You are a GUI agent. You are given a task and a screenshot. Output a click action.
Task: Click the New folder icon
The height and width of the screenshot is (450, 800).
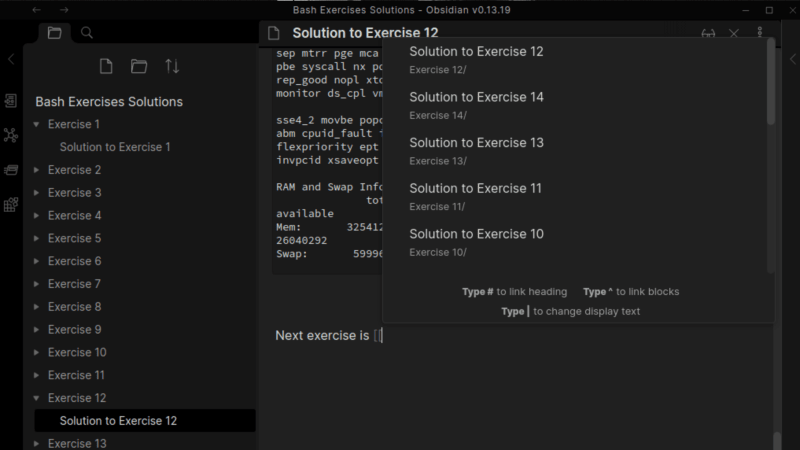click(139, 67)
